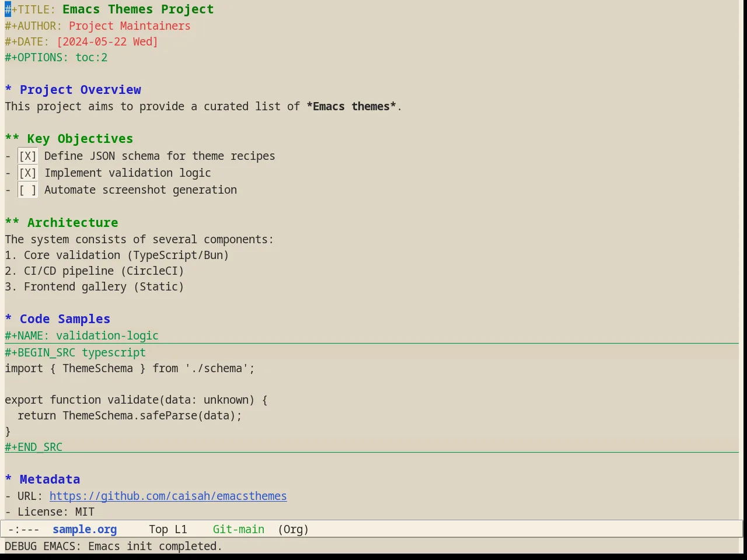747x560 pixels.
Task: Click 'Top L1' position indicator in mode line
Action: click(168, 529)
